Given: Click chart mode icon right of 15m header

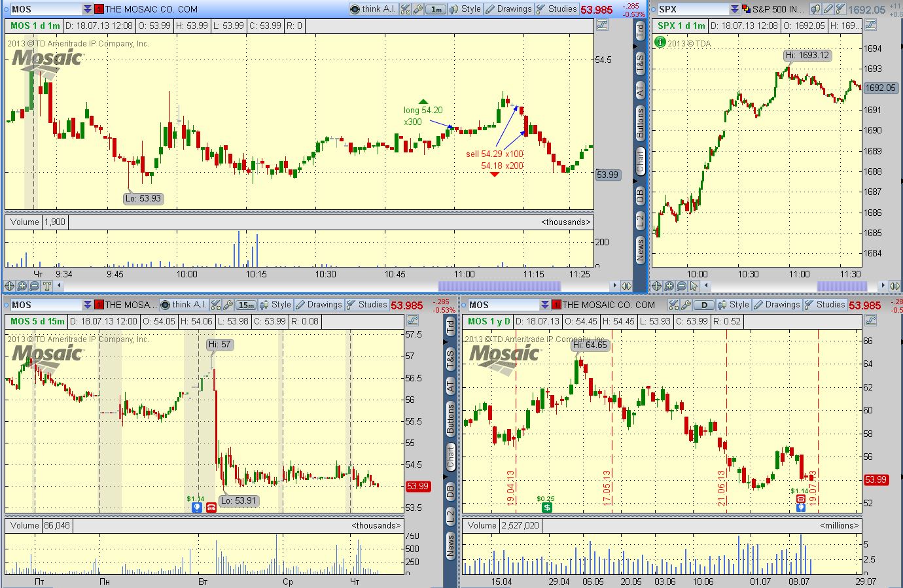Looking at the screenshot, I should (x=412, y=320).
